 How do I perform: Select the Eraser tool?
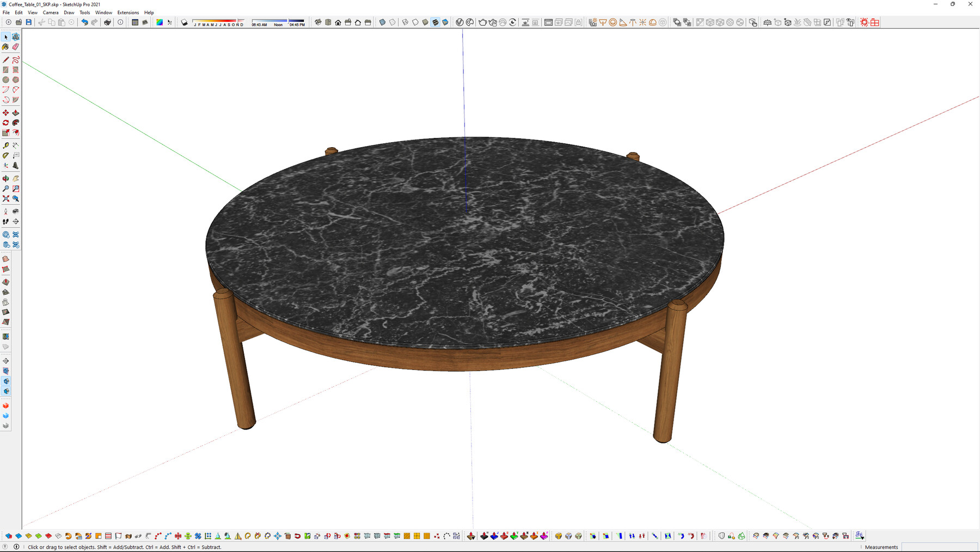pos(15,47)
